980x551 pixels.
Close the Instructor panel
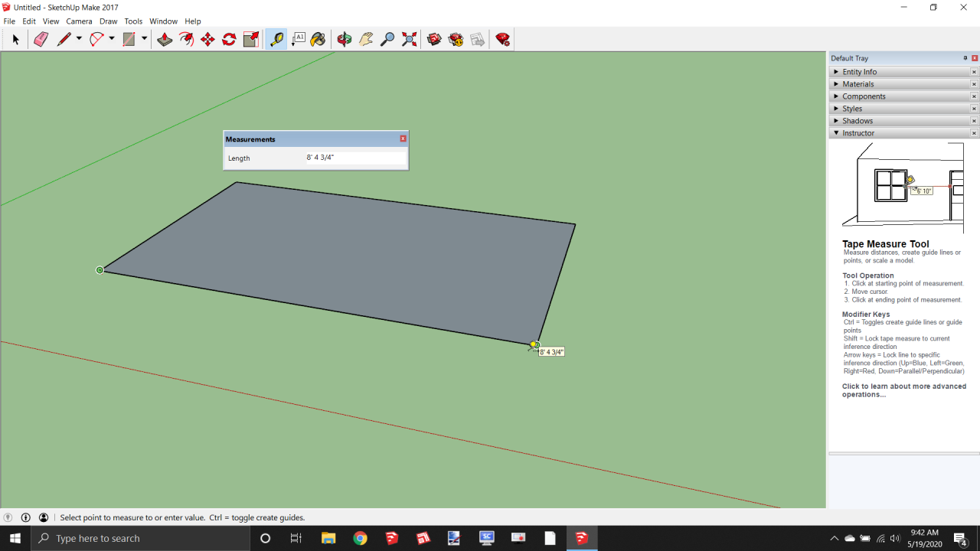tap(975, 133)
